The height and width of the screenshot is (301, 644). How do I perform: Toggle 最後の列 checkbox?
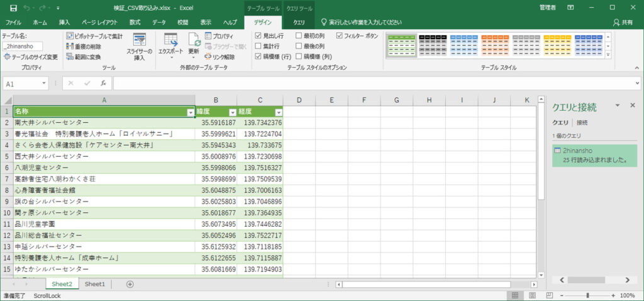click(299, 46)
